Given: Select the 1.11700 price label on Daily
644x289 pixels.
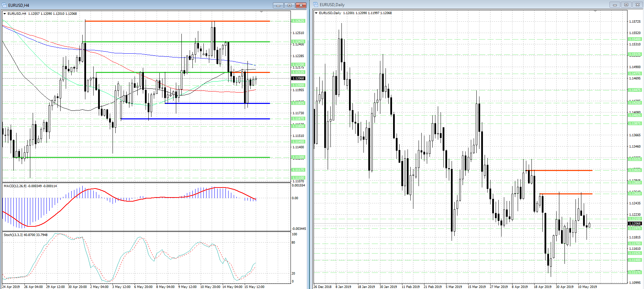Looking at the screenshot, I should (635, 244).
